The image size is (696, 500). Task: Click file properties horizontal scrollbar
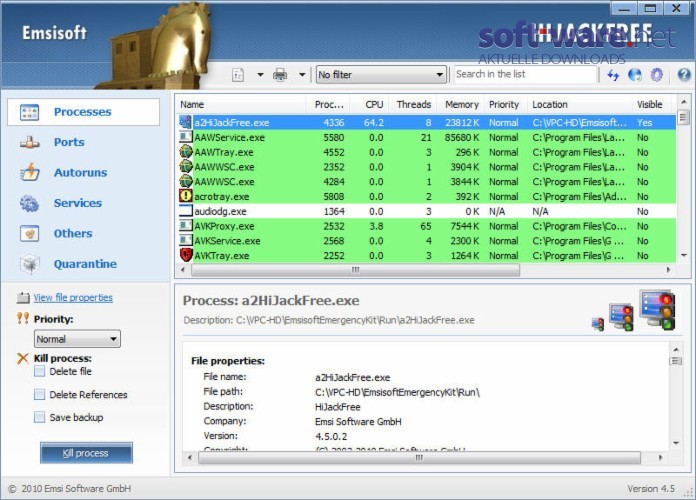(x=419, y=457)
